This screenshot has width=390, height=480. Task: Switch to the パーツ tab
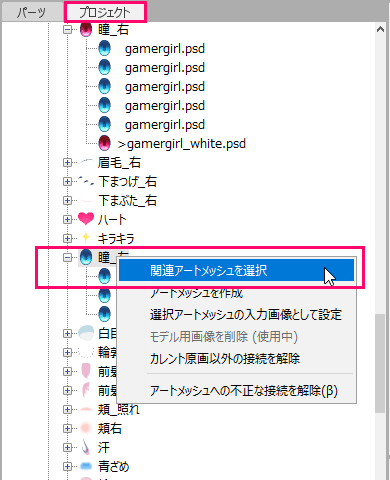click(32, 13)
